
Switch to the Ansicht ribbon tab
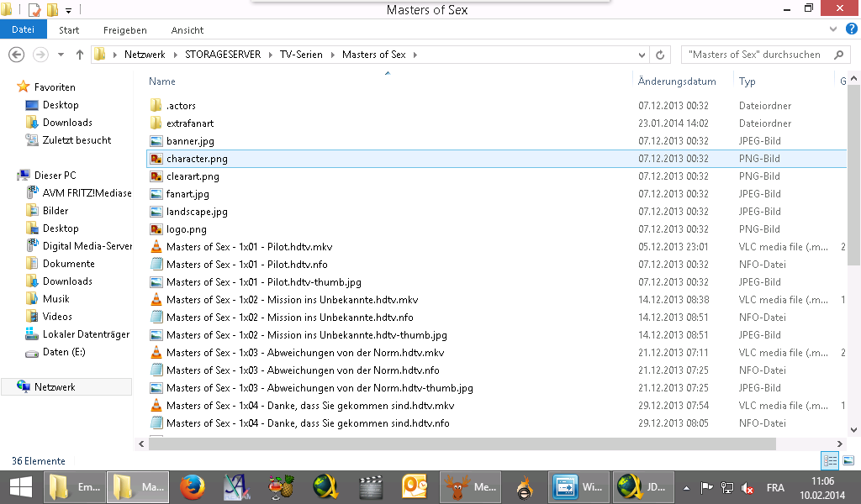(x=187, y=30)
